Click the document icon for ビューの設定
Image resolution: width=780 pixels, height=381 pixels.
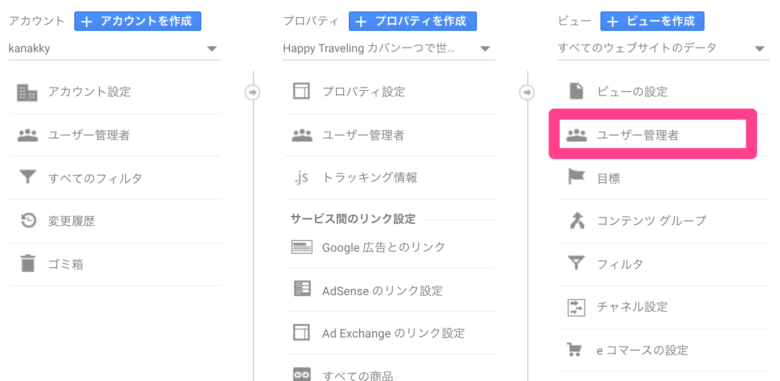coord(576,92)
